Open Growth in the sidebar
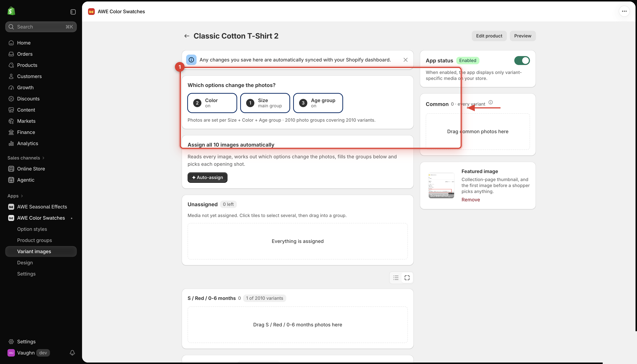This screenshot has width=637, height=364. pyautogui.click(x=41, y=88)
